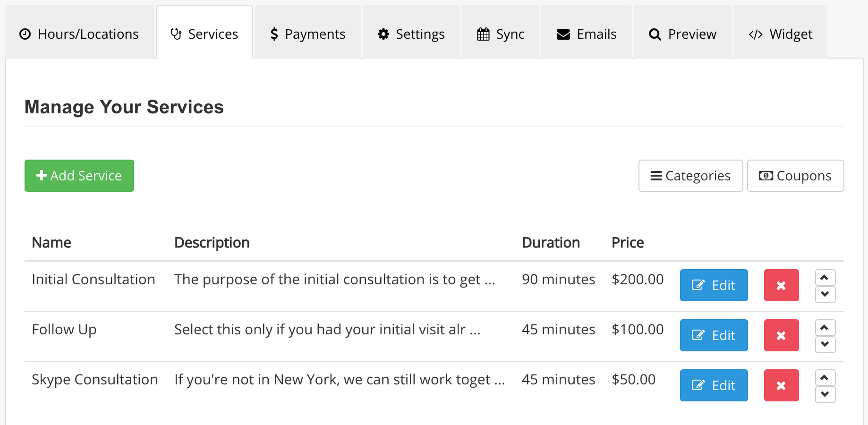Switch to the Payments tab
This screenshot has height=425, width=868.
pos(307,34)
